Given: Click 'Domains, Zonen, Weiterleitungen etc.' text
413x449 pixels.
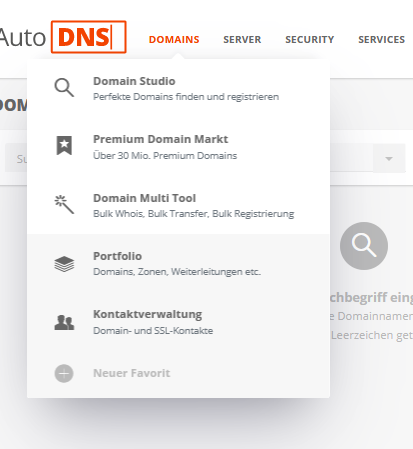Looking at the screenshot, I should 177,272.
